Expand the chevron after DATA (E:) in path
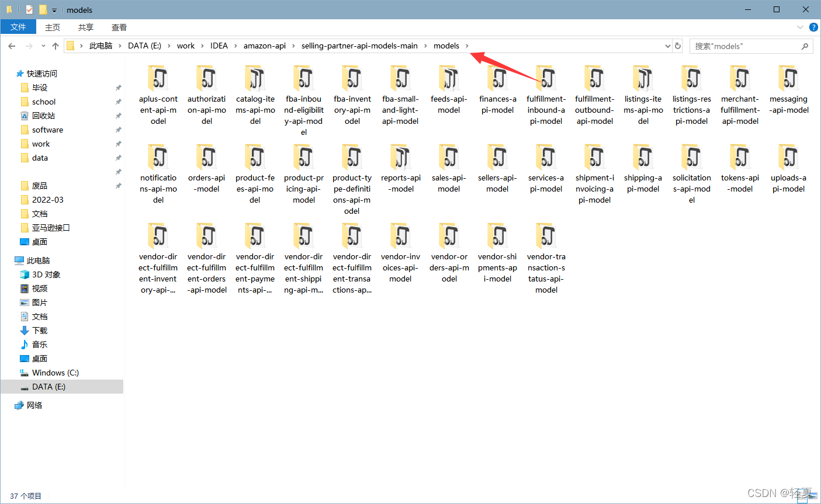 click(169, 46)
